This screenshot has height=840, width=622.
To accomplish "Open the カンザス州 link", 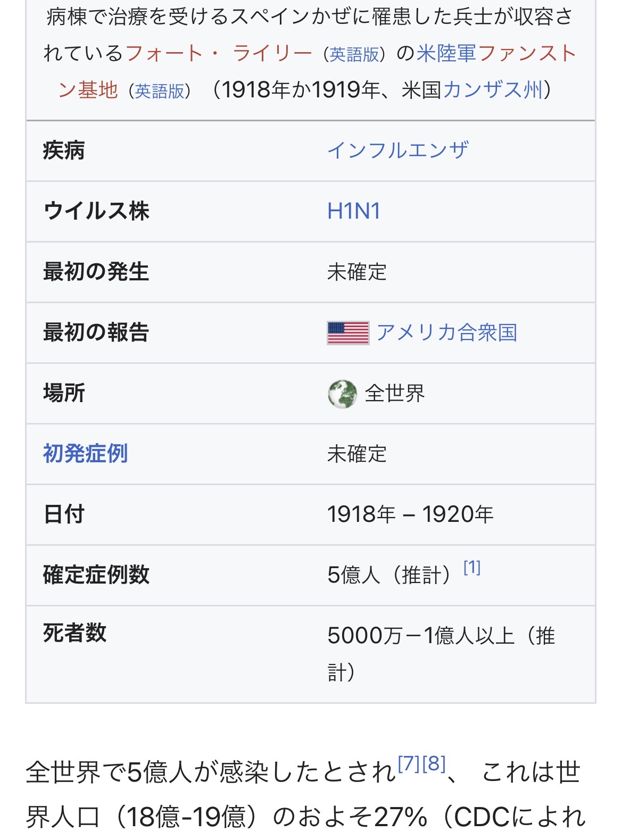I will point(493,90).
